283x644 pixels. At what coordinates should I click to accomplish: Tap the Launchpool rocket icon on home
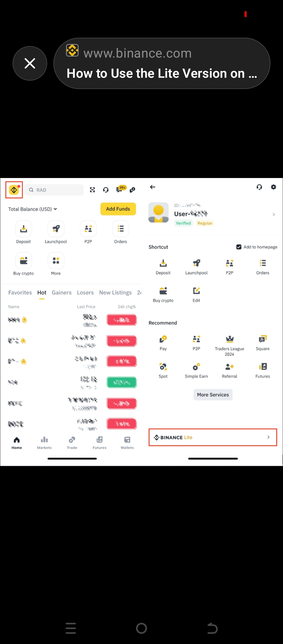pyautogui.click(x=56, y=229)
